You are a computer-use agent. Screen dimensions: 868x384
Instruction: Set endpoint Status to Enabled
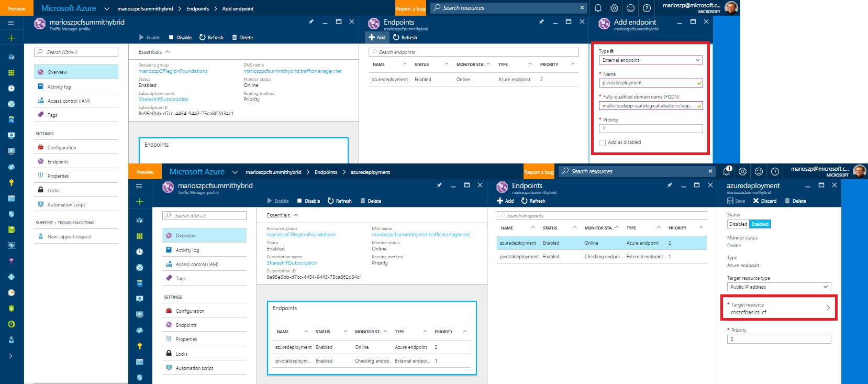coord(760,224)
